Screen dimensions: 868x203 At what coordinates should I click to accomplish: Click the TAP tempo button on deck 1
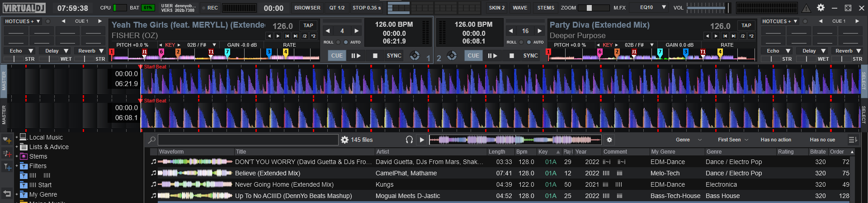308,25
